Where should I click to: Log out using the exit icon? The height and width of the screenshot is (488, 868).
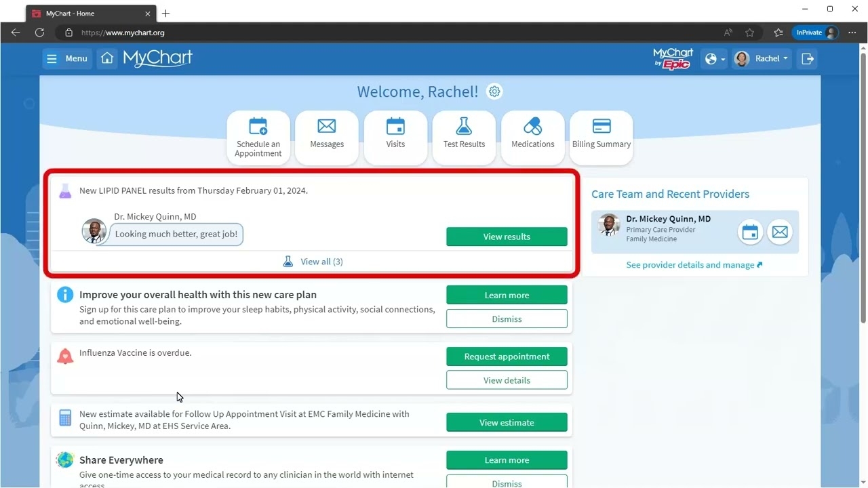pyautogui.click(x=808, y=58)
